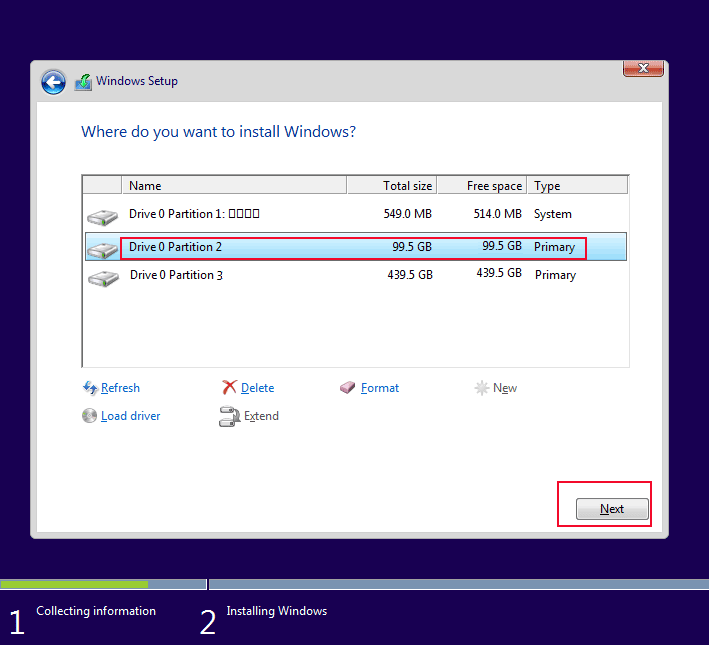The image size is (709, 645).
Task: Click the System type cell
Action: (553, 214)
